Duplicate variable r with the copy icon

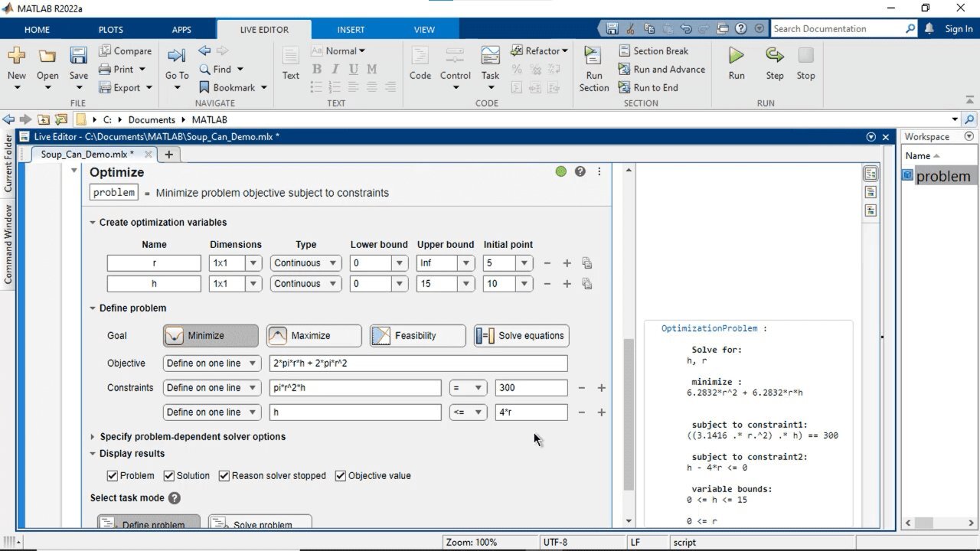tap(587, 263)
